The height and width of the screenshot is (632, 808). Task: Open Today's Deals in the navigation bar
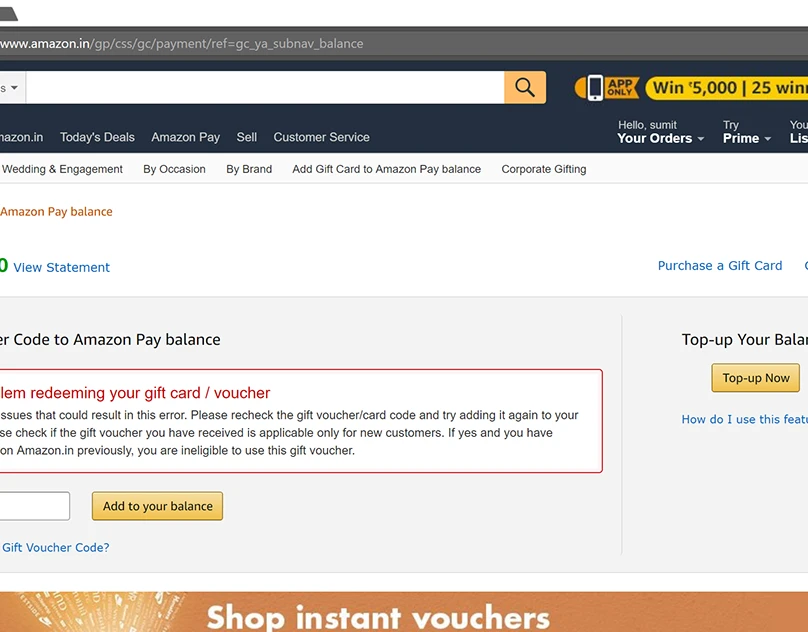pos(97,137)
